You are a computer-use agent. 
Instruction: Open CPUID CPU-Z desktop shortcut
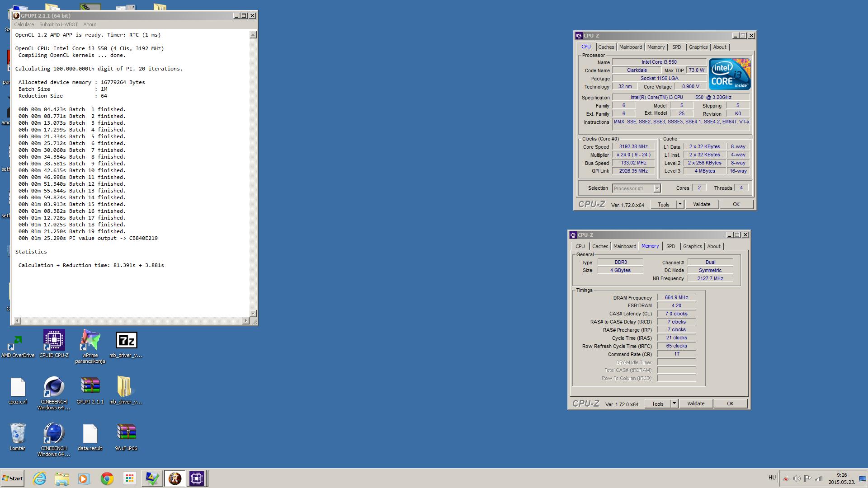tap(54, 344)
